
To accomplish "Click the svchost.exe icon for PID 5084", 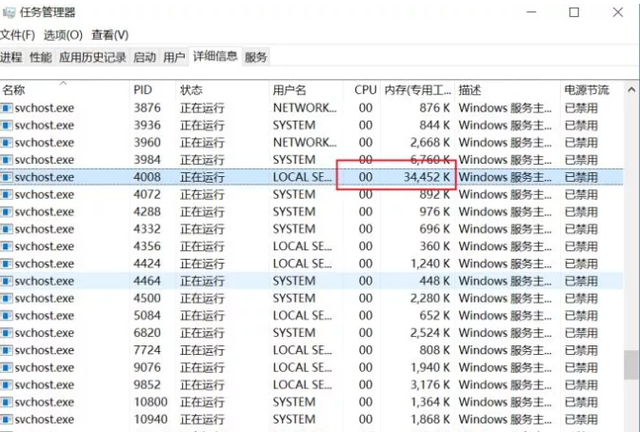I will coord(7,315).
